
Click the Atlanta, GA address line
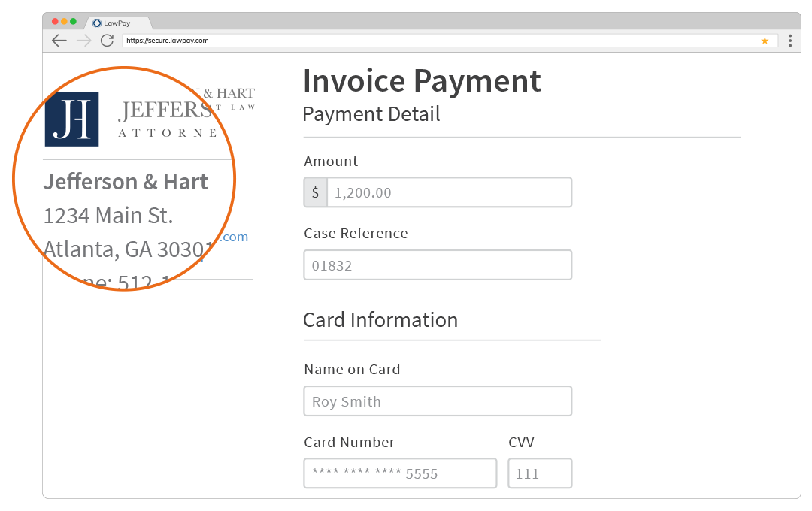coord(129,249)
